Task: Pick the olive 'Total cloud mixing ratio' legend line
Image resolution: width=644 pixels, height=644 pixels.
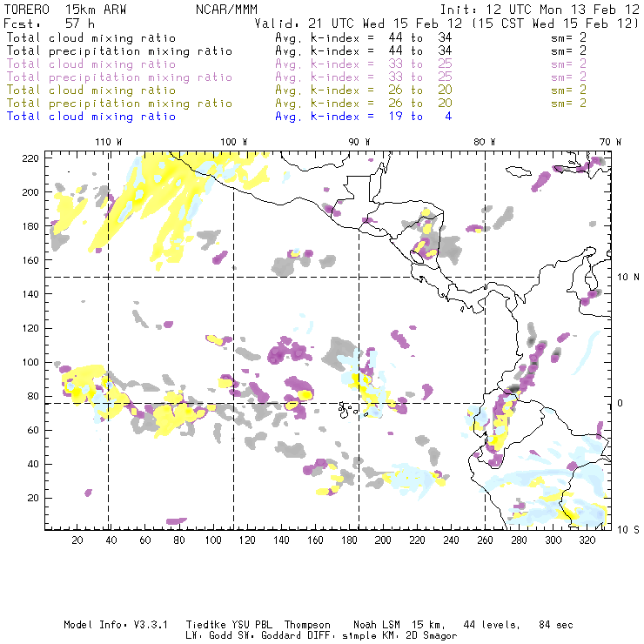Action: (91, 91)
